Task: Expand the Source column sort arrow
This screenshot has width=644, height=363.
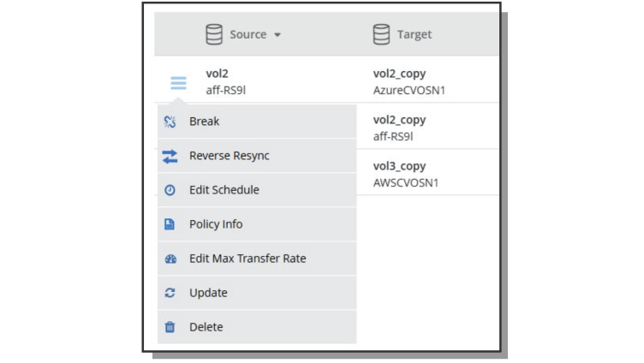Action: [x=277, y=35]
